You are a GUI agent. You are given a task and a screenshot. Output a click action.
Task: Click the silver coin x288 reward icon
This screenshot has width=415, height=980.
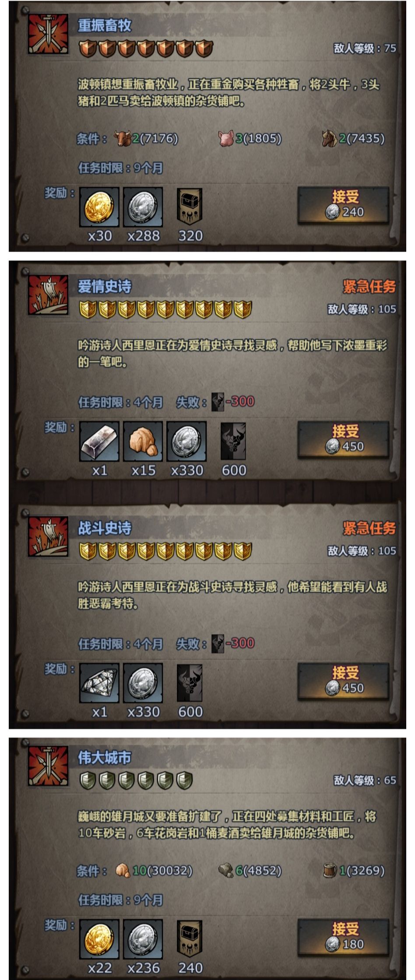click(143, 207)
